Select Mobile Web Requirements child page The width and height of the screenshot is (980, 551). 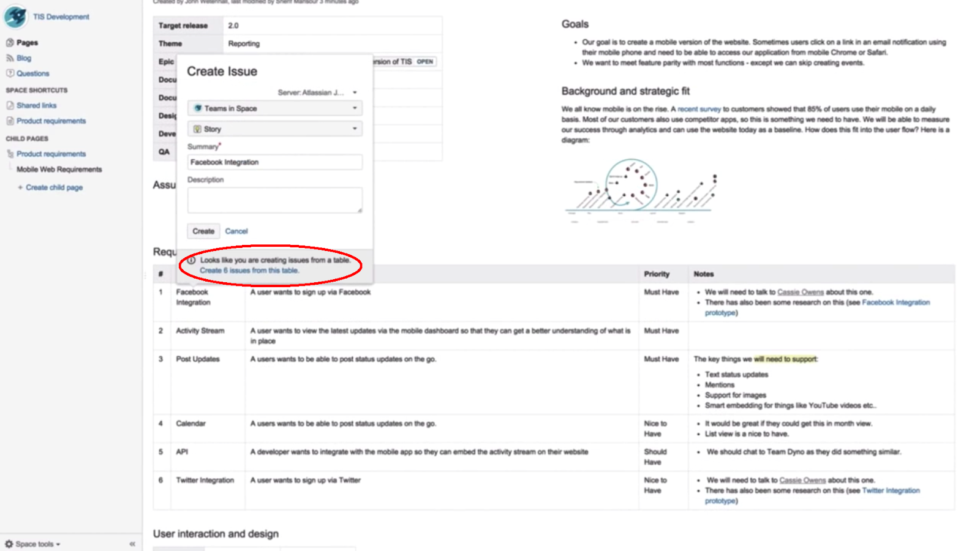coord(59,170)
